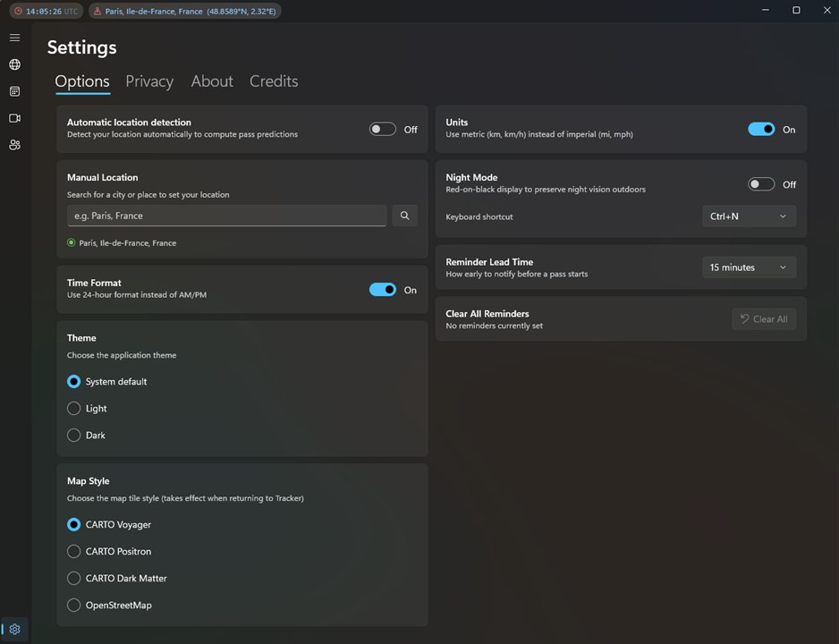Image resolution: width=839 pixels, height=644 pixels.
Task: Toggle the Units metric switch
Action: click(761, 130)
